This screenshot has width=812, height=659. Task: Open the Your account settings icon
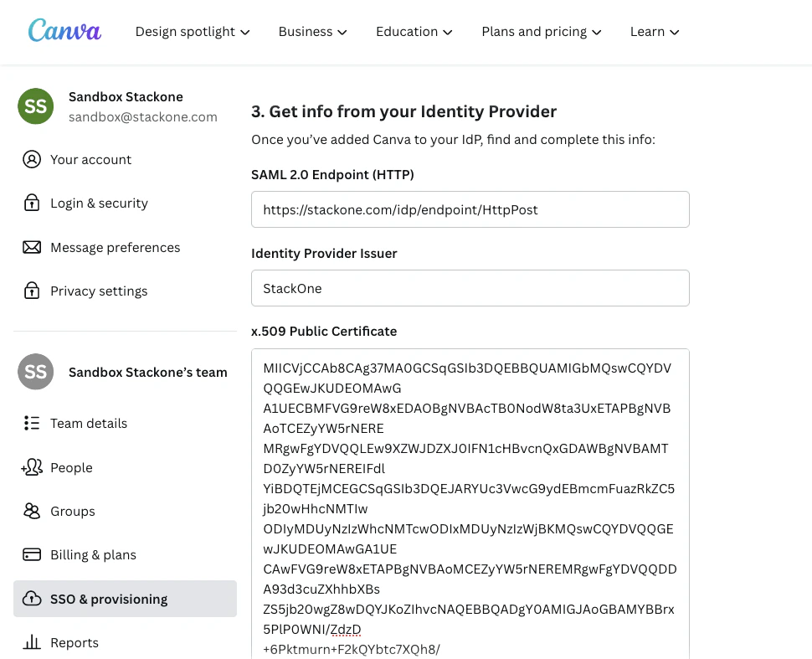tap(32, 159)
